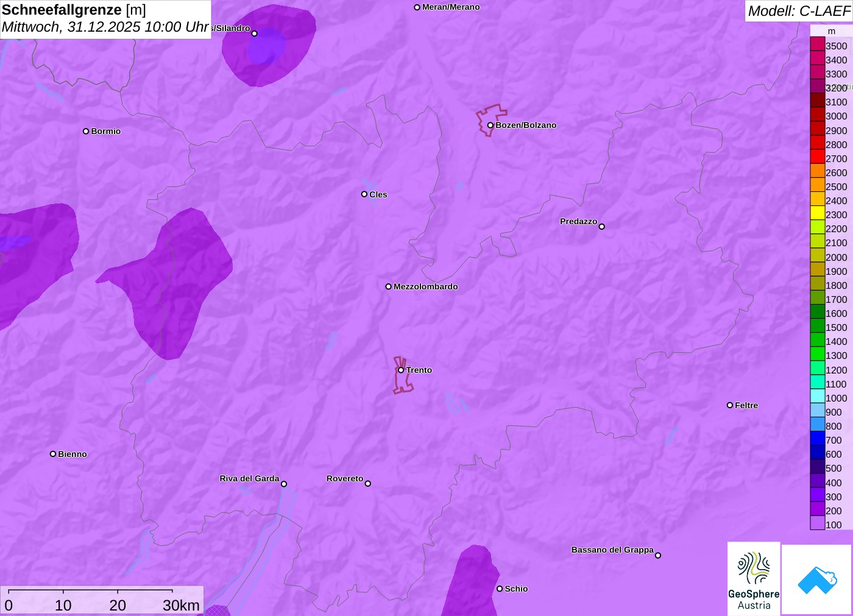
Task: Click the legend value "300"
Action: click(x=834, y=497)
